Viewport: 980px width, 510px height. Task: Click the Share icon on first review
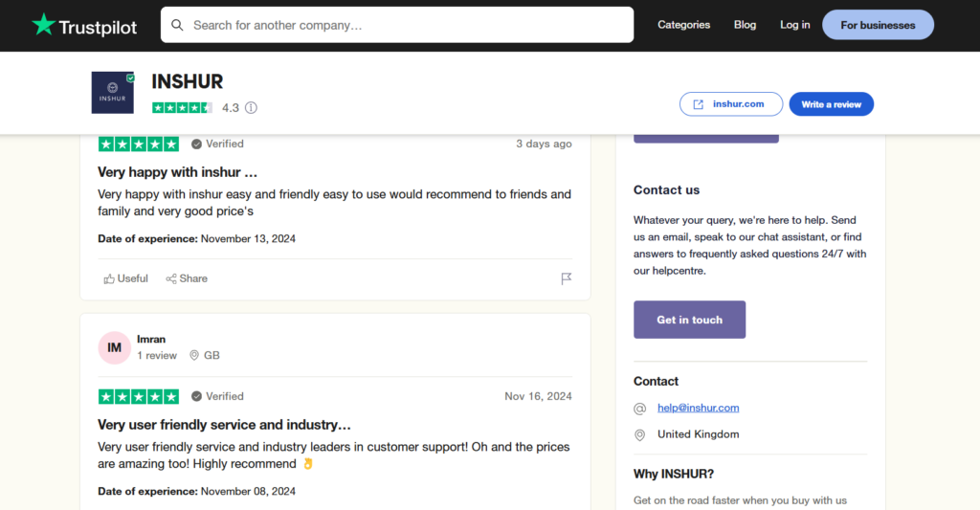click(171, 278)
